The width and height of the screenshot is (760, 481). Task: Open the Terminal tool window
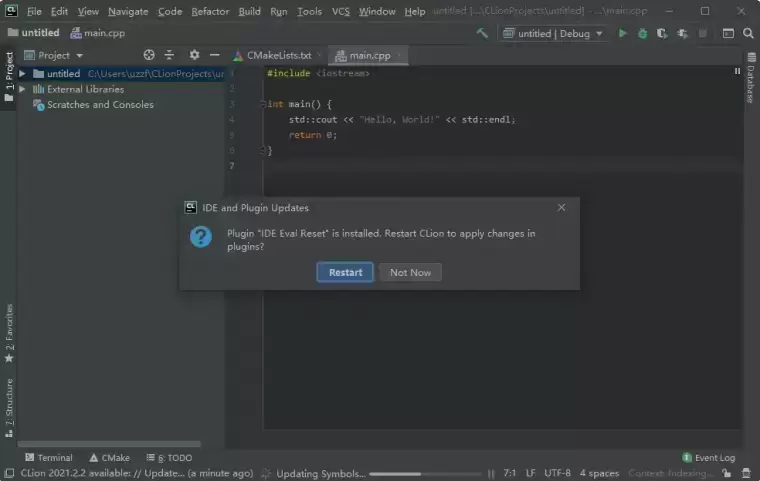tap(49, 458)
